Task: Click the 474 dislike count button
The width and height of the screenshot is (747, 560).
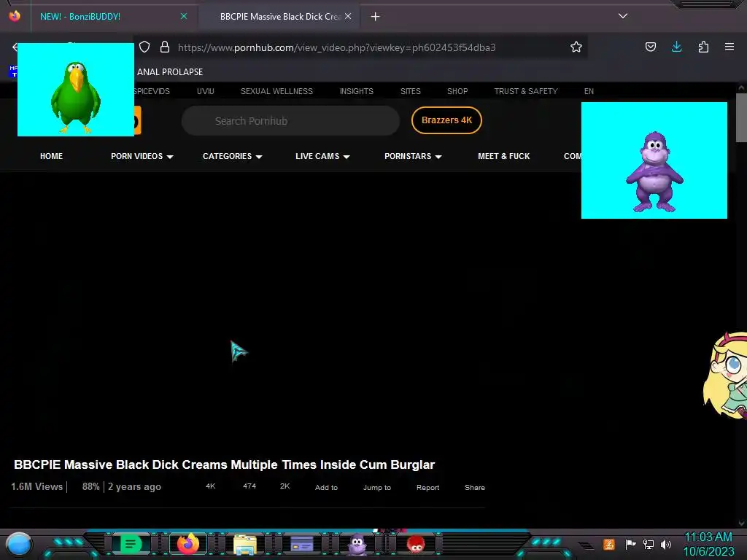Action: (x=249, y=486)
